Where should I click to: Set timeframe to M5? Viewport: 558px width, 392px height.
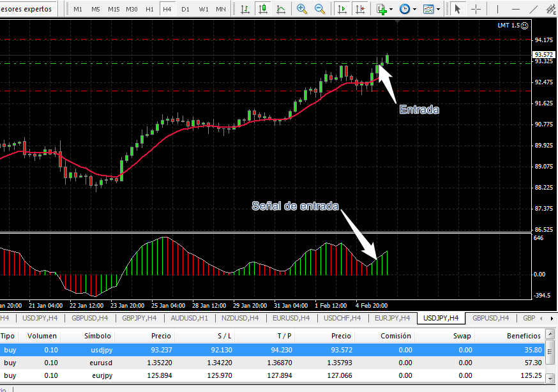[95, 9]
